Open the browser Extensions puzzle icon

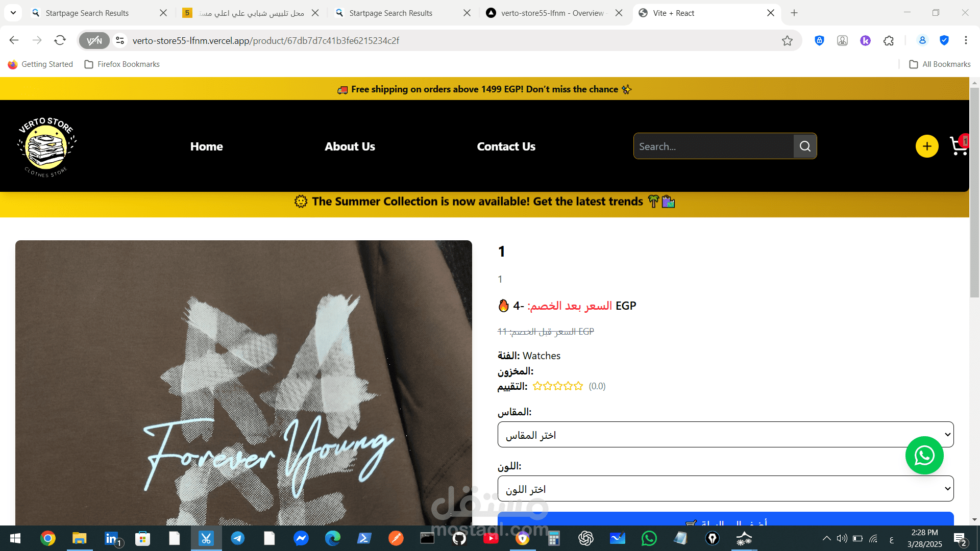tap(889, 41)
